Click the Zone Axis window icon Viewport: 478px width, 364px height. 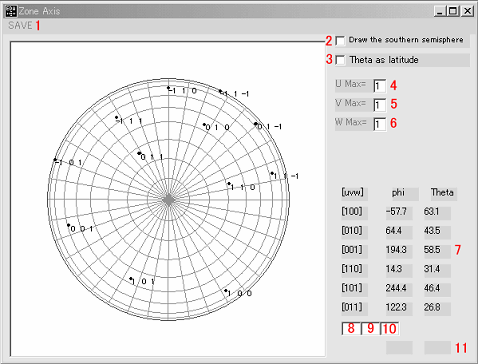click(11, 11)
